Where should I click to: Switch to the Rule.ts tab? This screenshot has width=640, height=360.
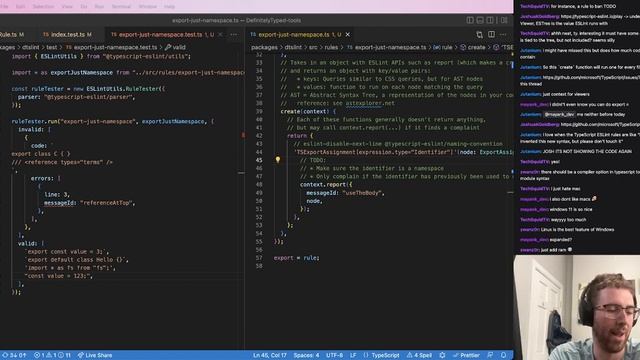coord(11,35)
